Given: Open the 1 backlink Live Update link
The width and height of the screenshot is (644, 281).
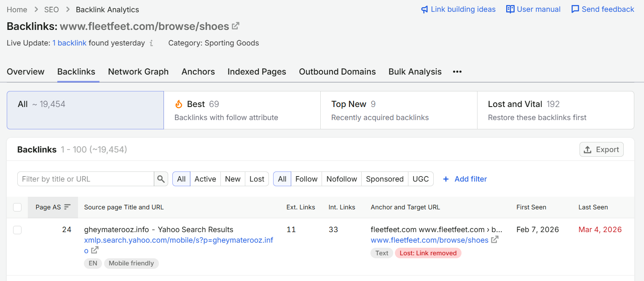Looking at the screenshot, I should (70, 43).
